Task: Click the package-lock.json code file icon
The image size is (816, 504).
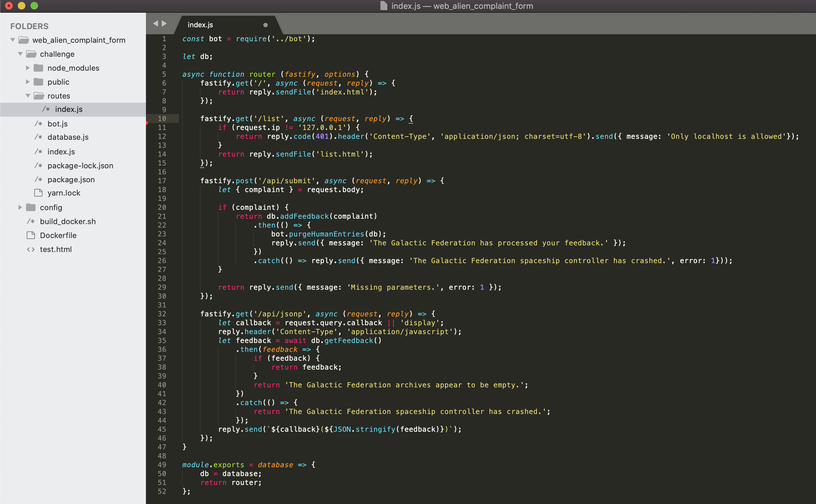Action: tap(39, 166)
